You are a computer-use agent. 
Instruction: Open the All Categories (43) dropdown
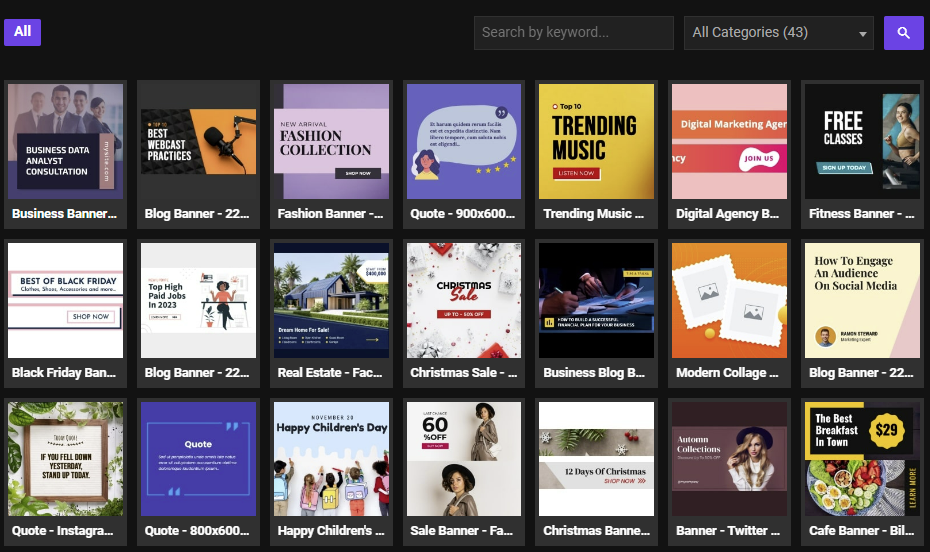coord(778,33)
